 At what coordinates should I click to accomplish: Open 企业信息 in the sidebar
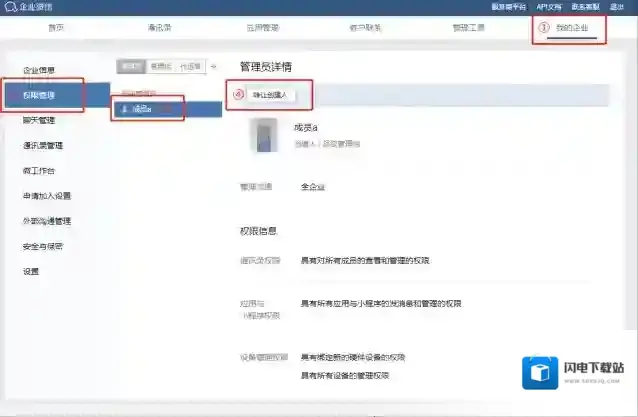pos(40,70)
